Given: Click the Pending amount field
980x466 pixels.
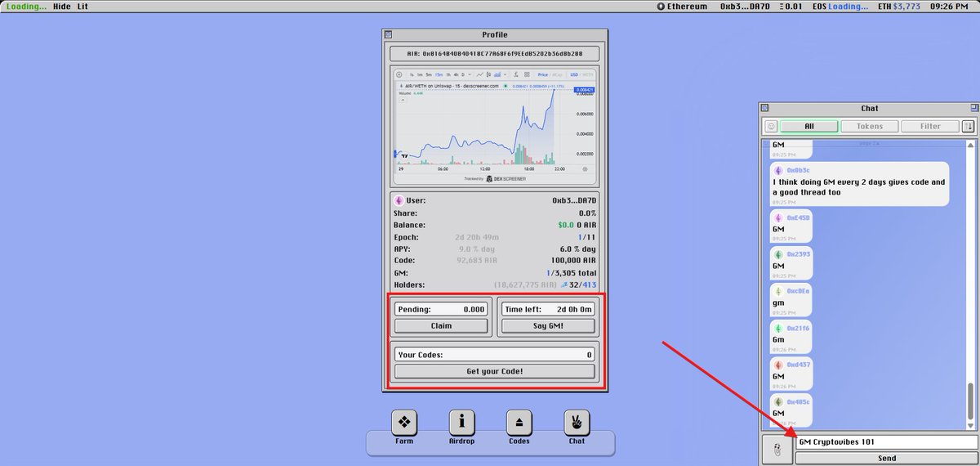Looking at the screenshot, I should tap(441, 309).
